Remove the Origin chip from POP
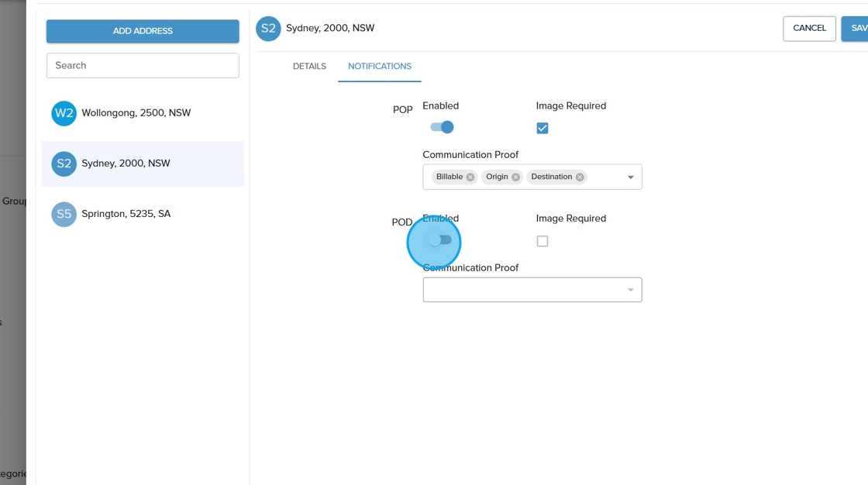The width and height of the screenshot is (868, 485). point(515,177)
